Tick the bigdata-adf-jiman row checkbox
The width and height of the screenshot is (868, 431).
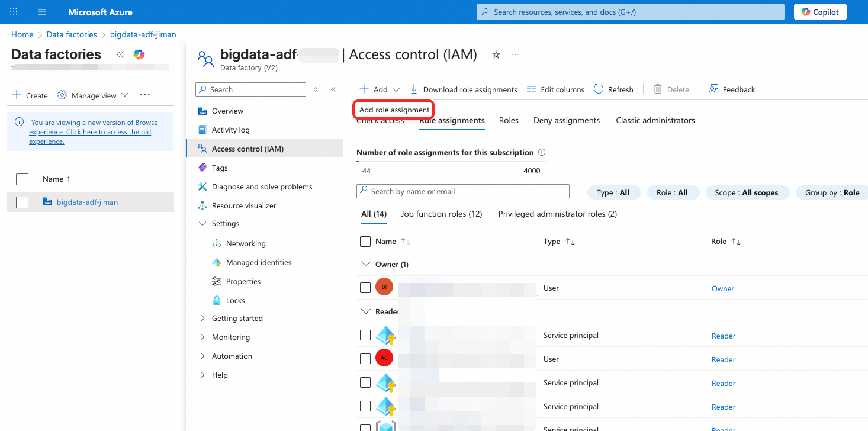(x=22, y=202)
